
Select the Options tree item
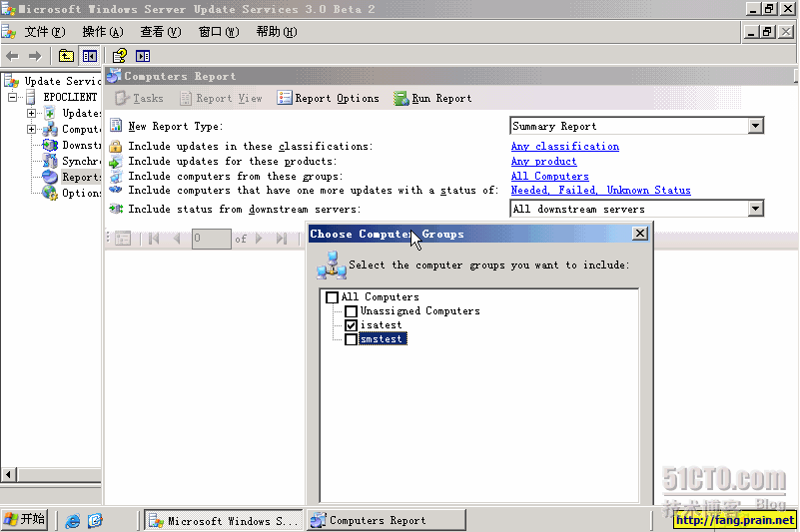tap(81, 193)
